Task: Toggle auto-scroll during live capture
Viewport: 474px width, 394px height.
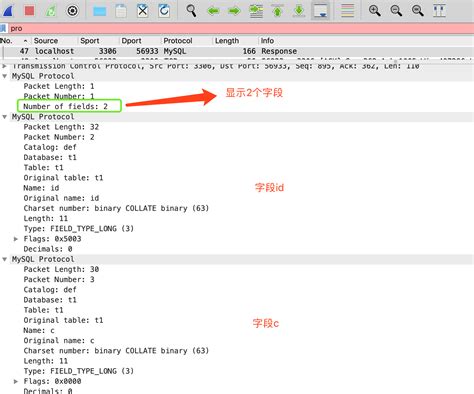Action: coord(320,11)
